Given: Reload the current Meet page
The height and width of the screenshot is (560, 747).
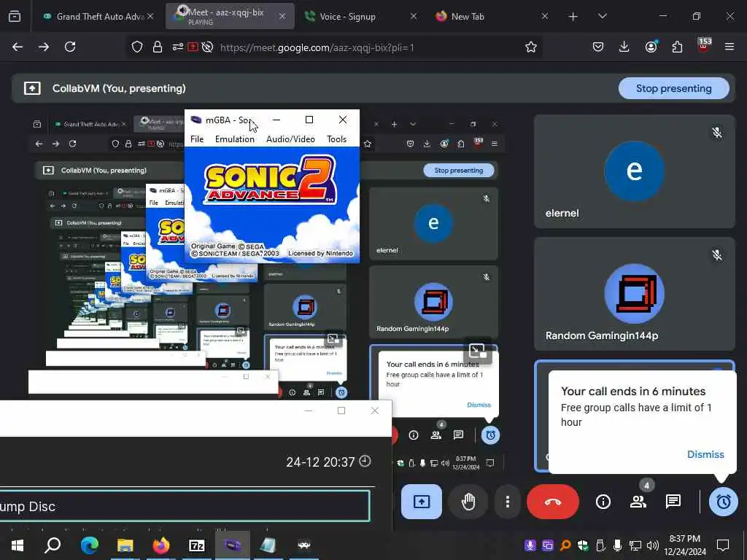Looking at the screenshot, I should [70, 47].
